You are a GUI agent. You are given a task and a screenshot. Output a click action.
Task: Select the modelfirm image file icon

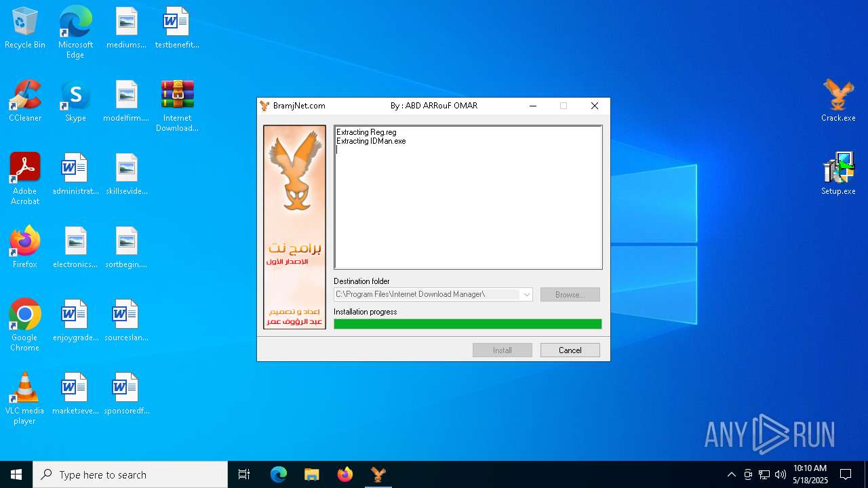click(x=126, y=102)
